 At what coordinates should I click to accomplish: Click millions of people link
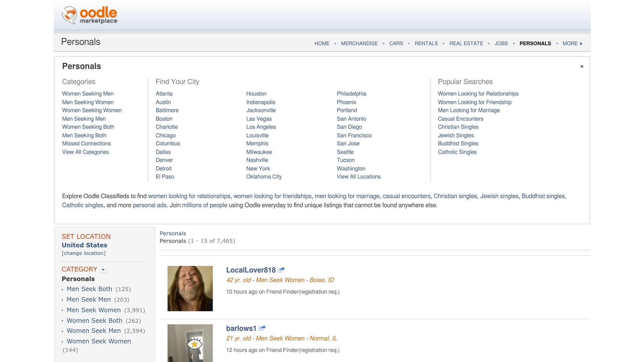[x=204, y=205]
